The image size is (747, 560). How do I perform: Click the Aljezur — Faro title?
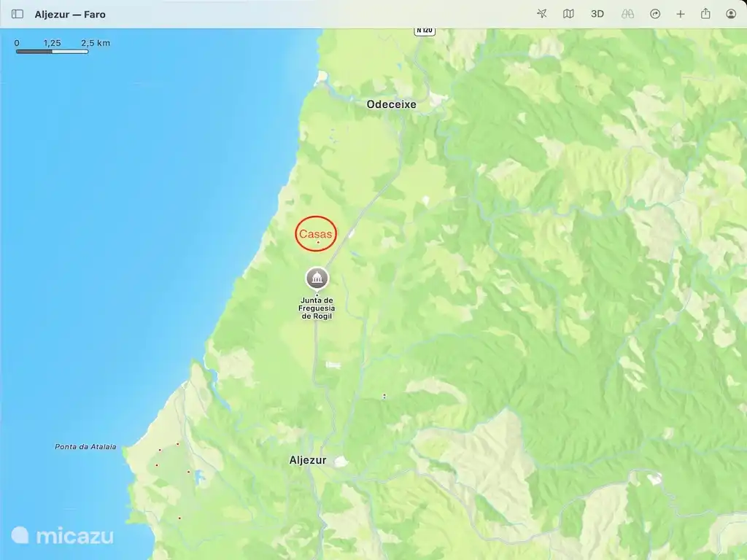70,14
